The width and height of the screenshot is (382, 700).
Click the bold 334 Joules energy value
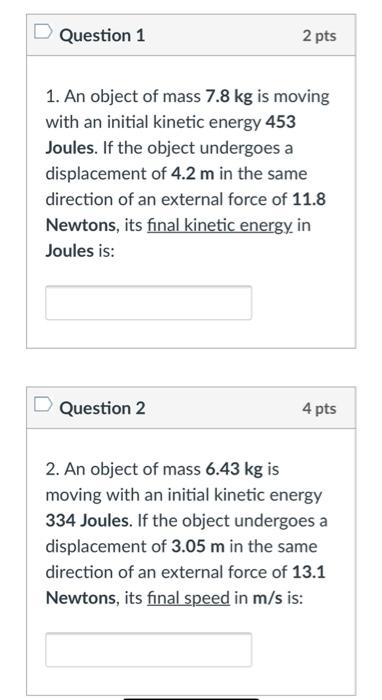click(89, 521)
